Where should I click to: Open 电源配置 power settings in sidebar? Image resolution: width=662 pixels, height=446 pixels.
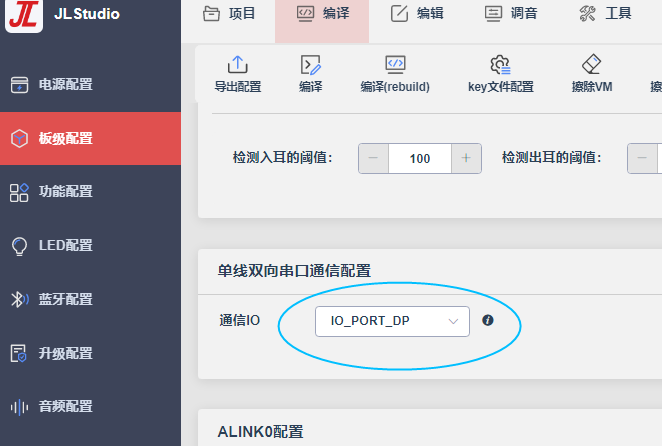[90, 84]
